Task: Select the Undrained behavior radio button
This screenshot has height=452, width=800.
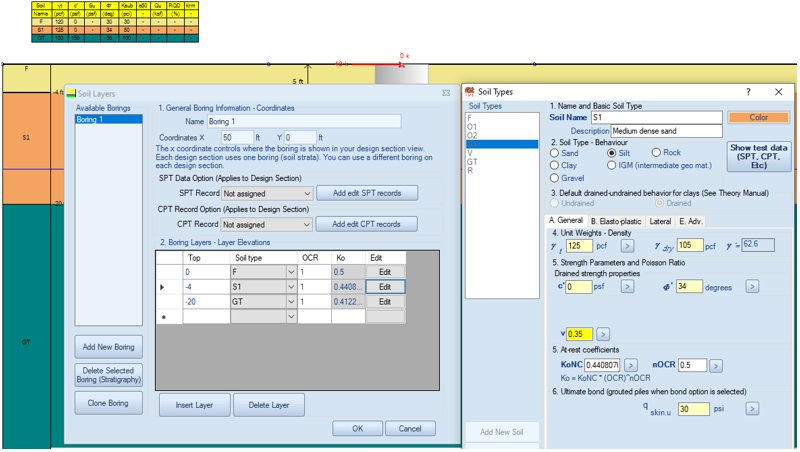Action: coord(554,203)
